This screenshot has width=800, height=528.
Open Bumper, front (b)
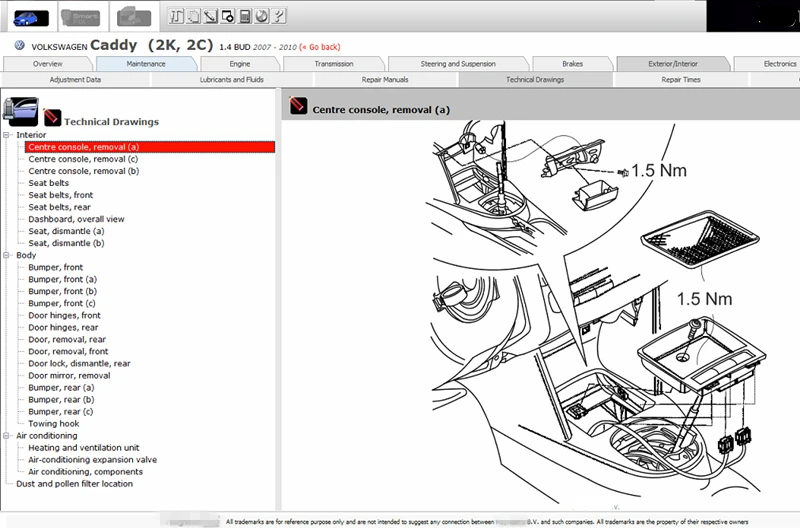tap(63, 291)
